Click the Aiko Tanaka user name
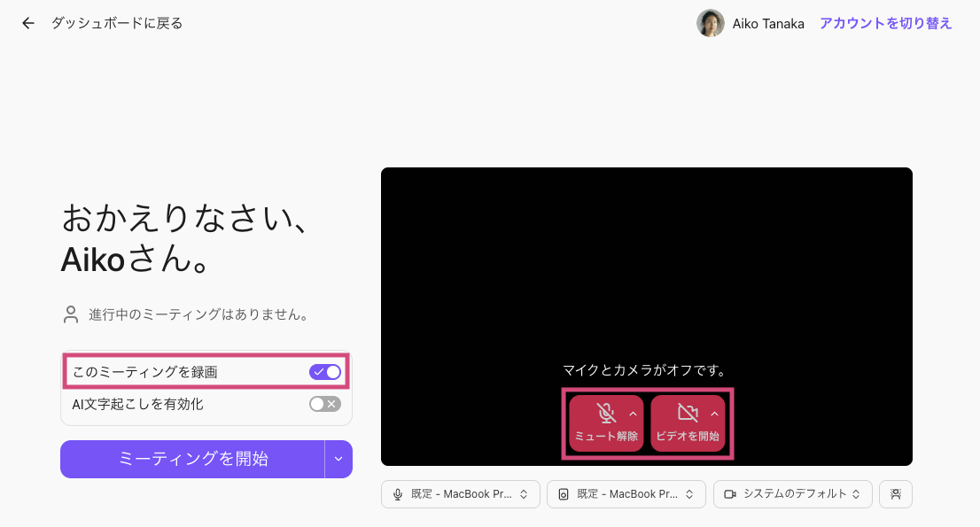 click(x=768, y=24)
